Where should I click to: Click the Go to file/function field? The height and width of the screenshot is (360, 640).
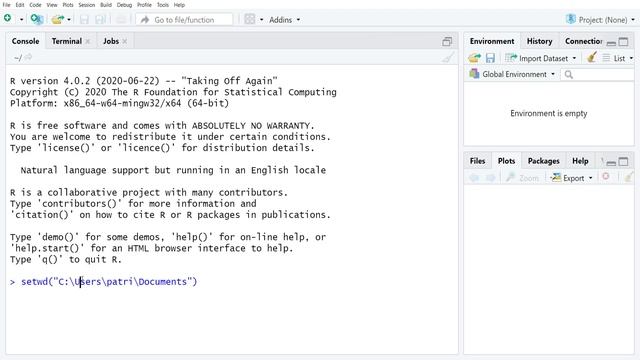coord(184,20)
